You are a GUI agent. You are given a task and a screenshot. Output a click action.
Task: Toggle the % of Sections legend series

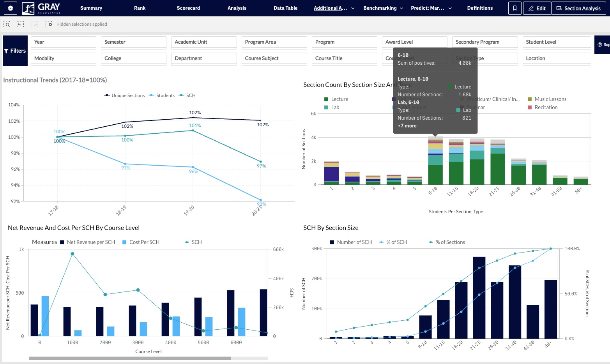click(x=447, y=242)
